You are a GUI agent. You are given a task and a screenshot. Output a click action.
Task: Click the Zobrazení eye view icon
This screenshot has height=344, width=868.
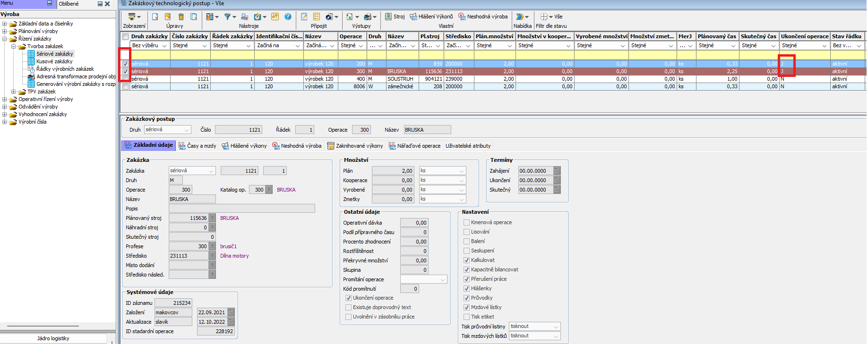132,17
